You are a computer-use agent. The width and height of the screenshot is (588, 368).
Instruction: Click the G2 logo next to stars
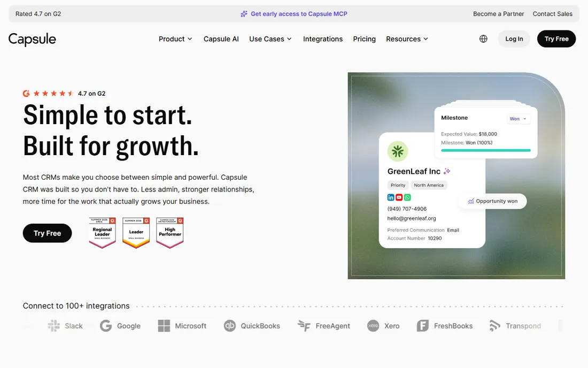click(x=26, y=94)
